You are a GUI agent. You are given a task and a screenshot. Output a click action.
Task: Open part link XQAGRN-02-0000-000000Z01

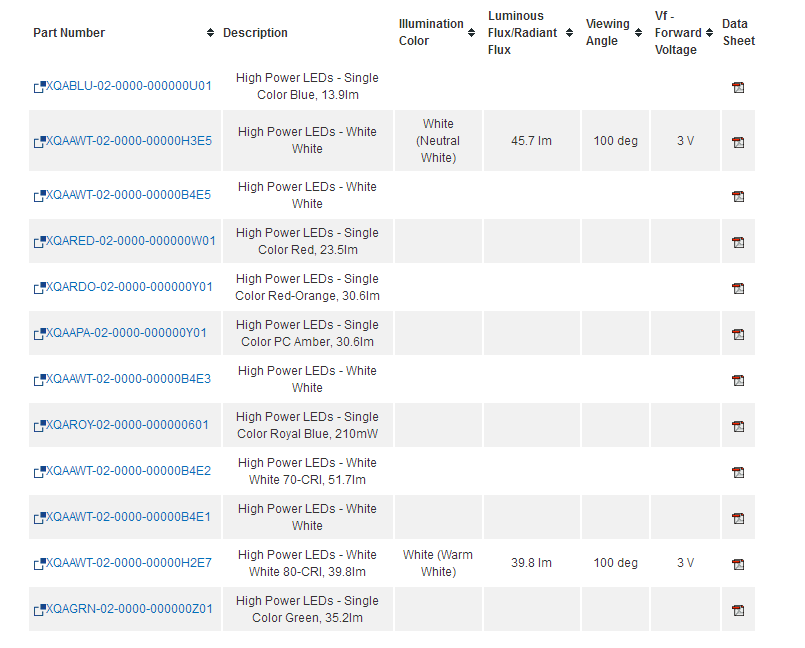[x=129, y=609]
